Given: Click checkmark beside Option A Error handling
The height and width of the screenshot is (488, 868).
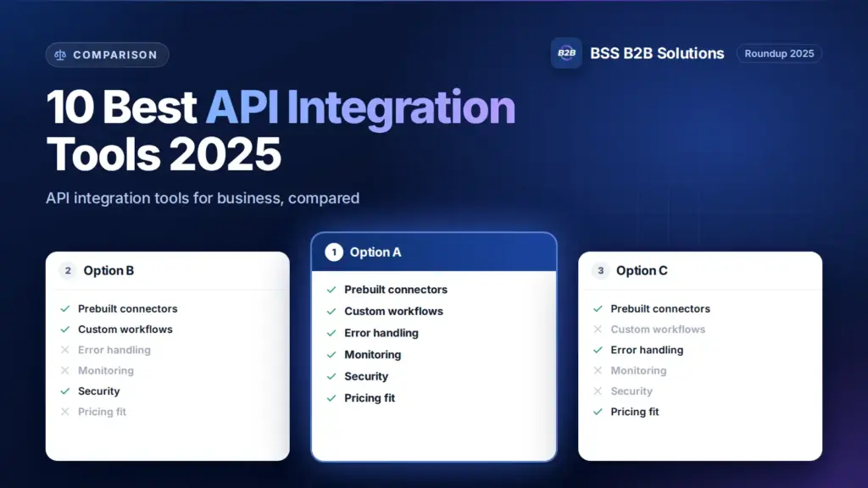Looking at the screenshot, I should click(x=331, y=333).
